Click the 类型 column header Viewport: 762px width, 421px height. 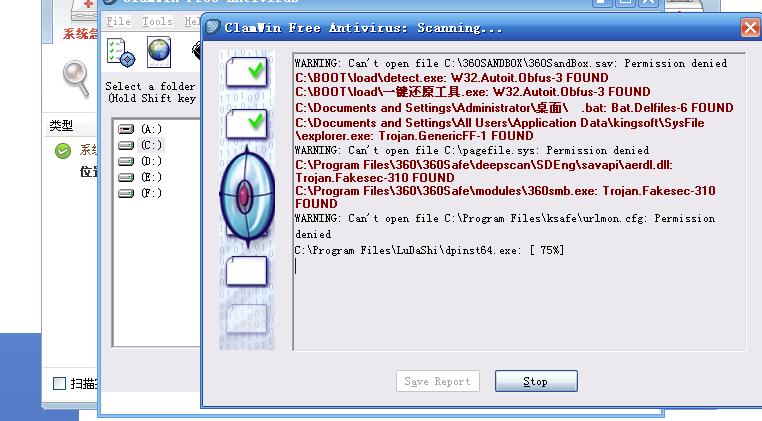point(61,126)
